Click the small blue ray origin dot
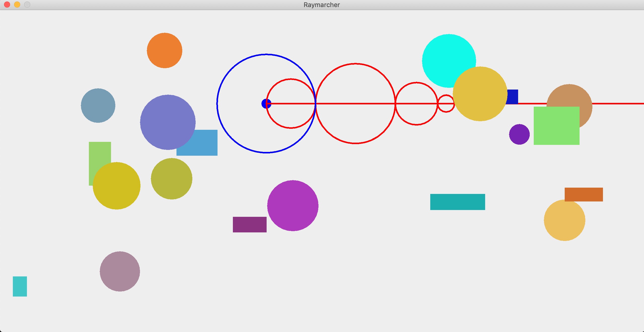Screen dimensions: 644x332 265,104
